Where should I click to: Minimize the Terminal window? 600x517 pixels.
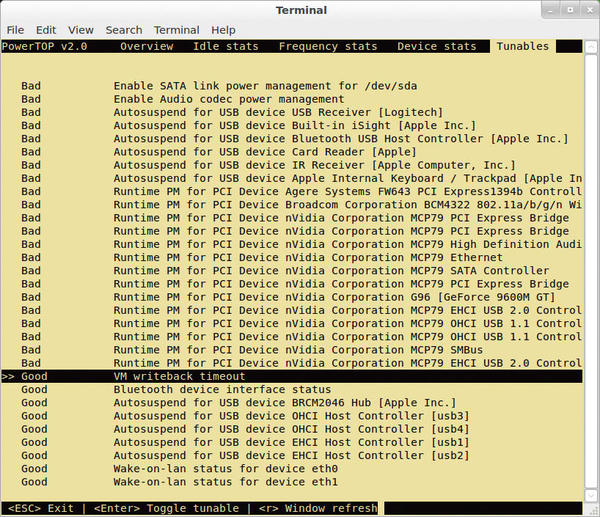click(x=551, y=10)
